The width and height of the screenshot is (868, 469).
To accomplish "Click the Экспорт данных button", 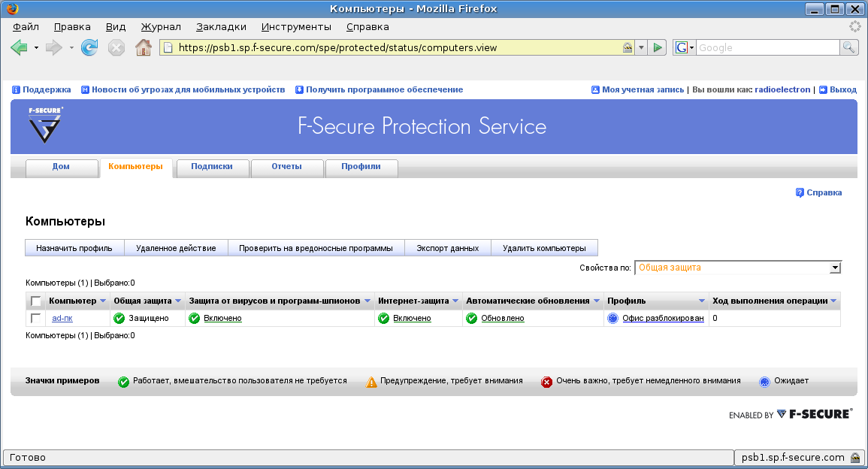I will coord(447,248).
